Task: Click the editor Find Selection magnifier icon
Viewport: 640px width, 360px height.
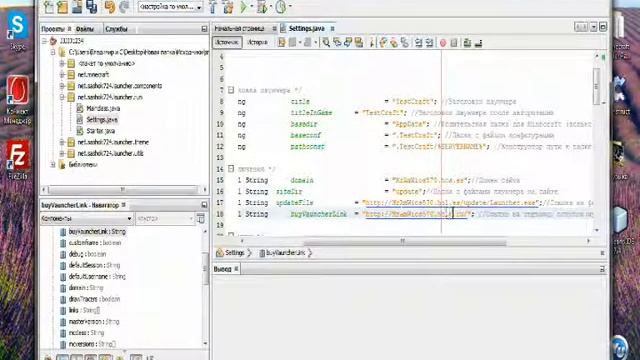Action: (x=326, y=42)
